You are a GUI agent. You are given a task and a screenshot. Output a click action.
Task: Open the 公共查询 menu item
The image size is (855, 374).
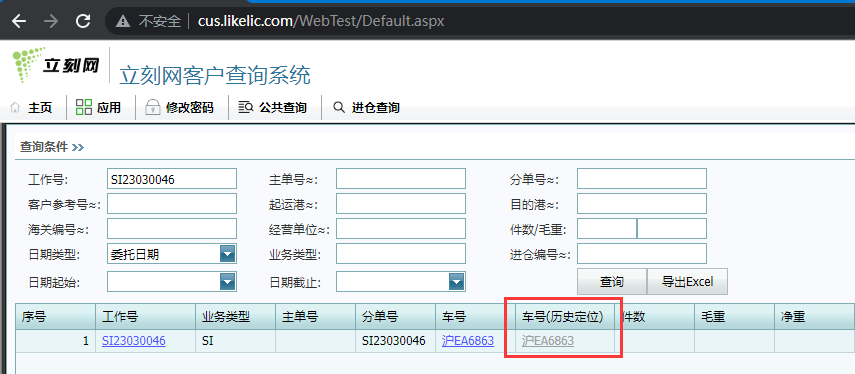tap(282, 108)
